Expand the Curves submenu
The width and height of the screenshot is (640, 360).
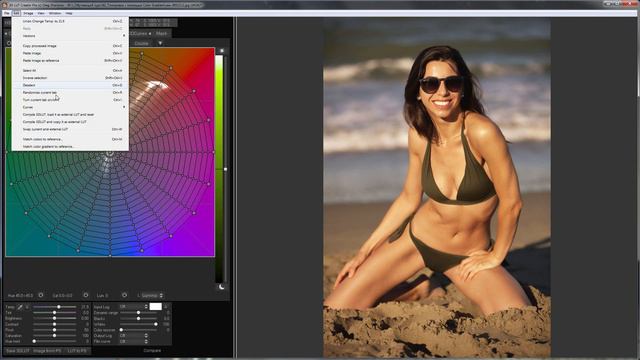(x=70, y=107)
